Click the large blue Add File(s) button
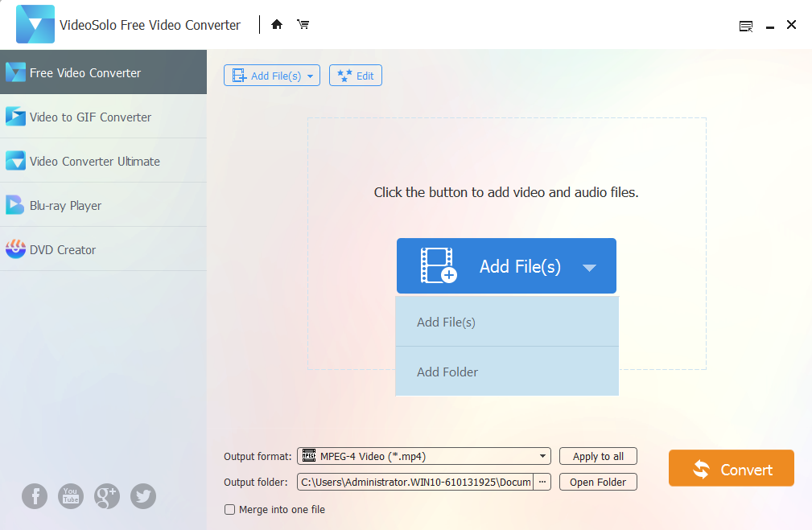This screenshot has height=530, width=812. pyautogui.click(x=506, y=266)
